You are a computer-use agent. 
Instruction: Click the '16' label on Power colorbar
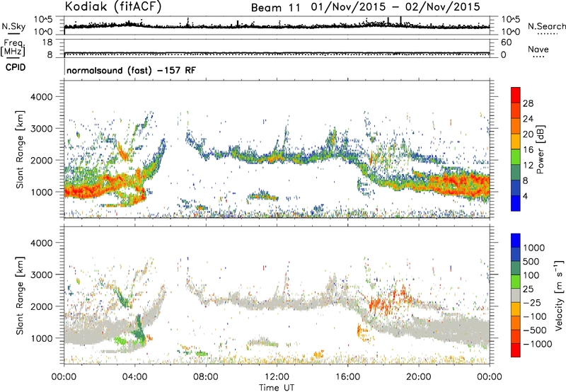pyautogui.click(x=528, y=150)
